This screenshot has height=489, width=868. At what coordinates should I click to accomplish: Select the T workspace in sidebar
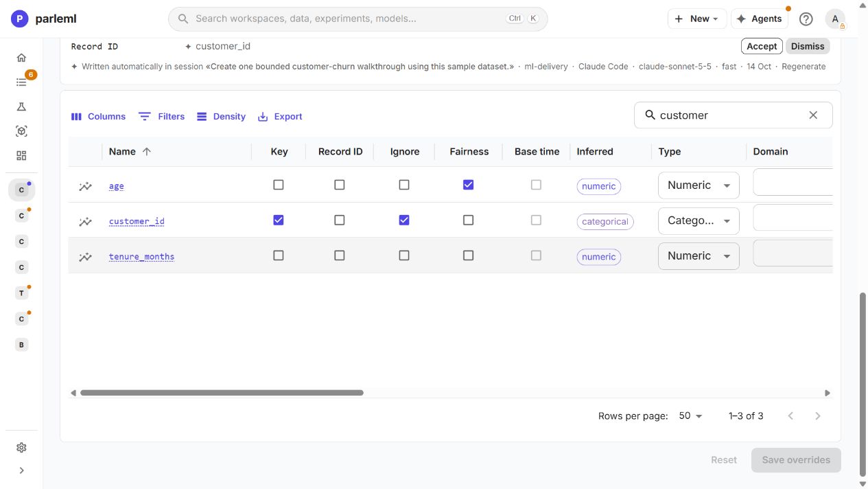[21, 293]
